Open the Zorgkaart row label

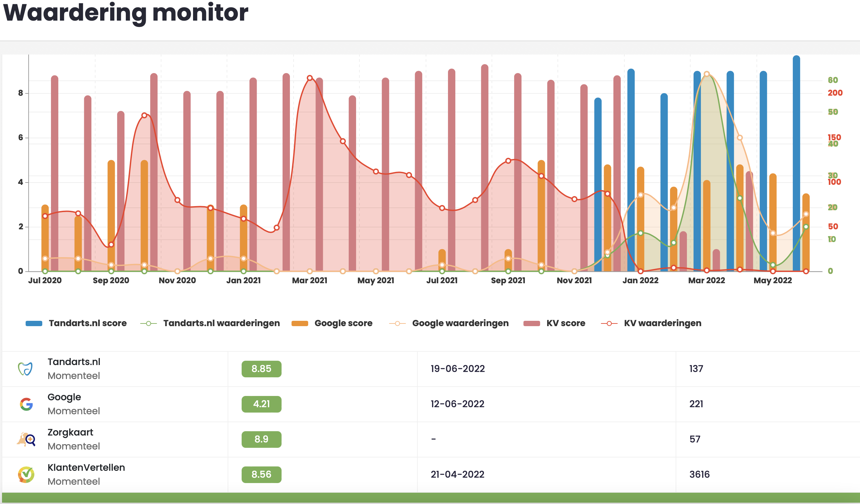click(70, 433)
